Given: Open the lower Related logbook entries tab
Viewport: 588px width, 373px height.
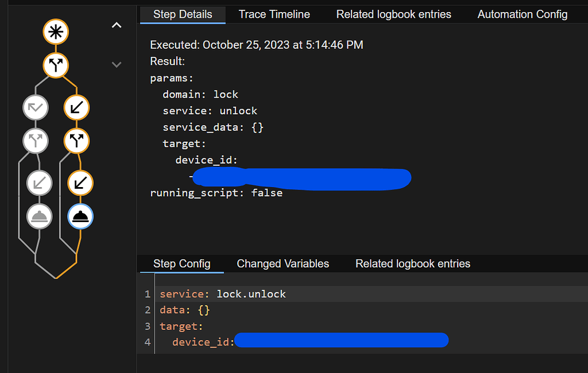Looking at the screenshot, I should point(412,263).
